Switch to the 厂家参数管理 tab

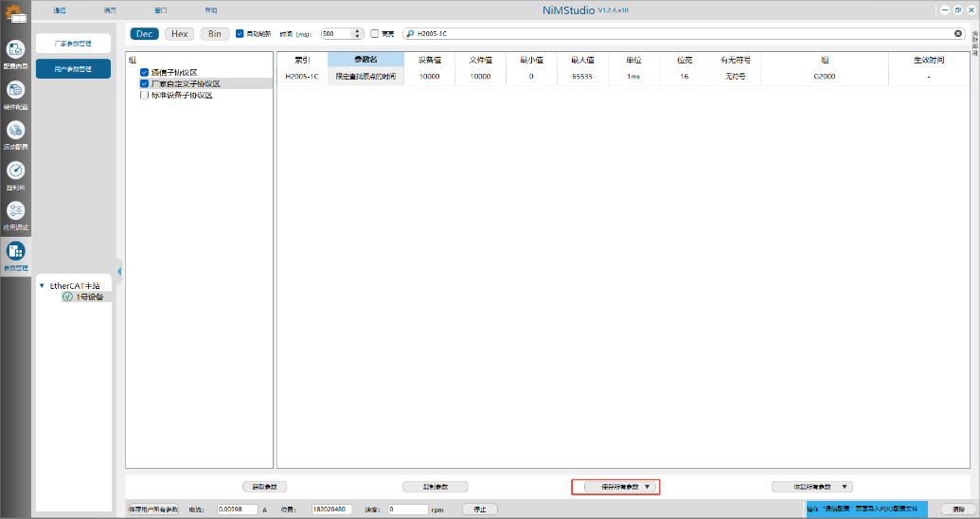73,44
